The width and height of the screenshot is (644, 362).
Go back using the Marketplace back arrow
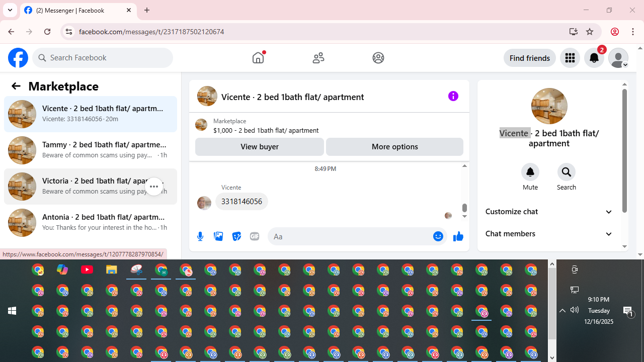click(x=16, y=86)
